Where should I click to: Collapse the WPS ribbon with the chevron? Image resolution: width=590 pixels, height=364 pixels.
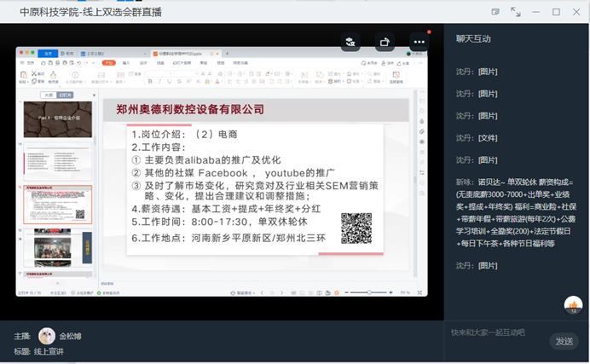coord(420,63)
